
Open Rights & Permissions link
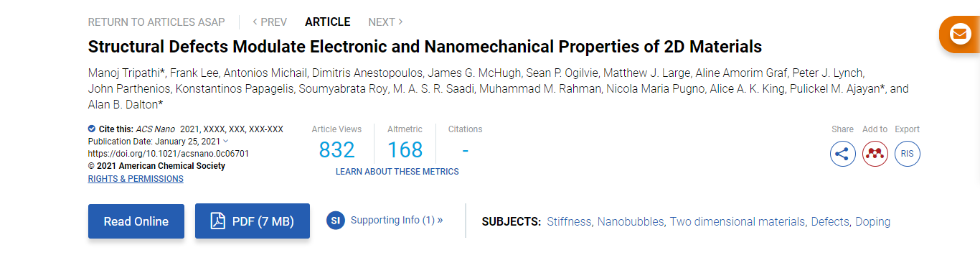136,179
